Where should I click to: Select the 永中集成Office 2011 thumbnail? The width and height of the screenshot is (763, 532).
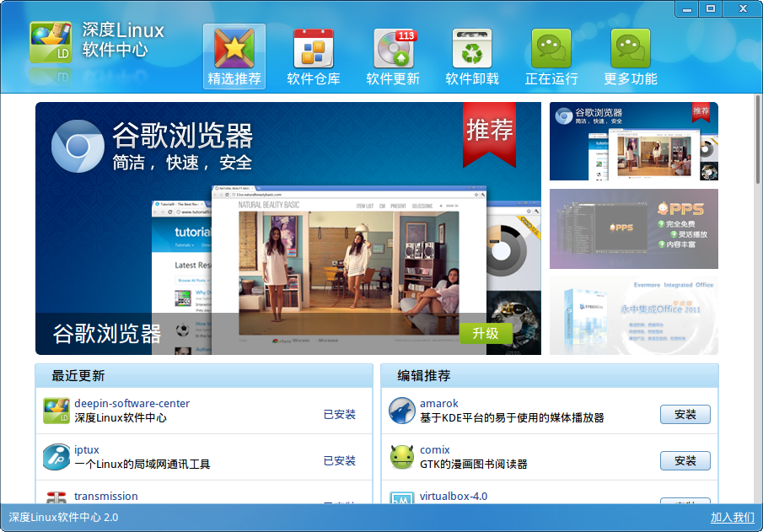click(633, 315)
